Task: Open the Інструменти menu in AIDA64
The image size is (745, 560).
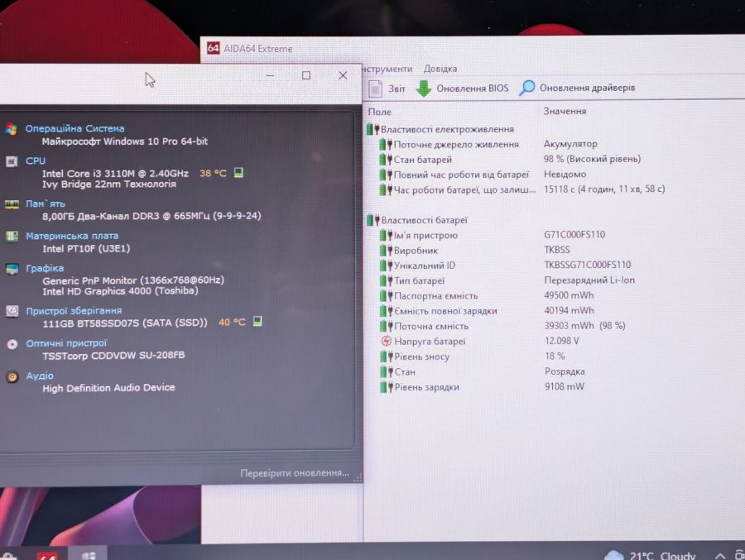Action: point(387,69)
